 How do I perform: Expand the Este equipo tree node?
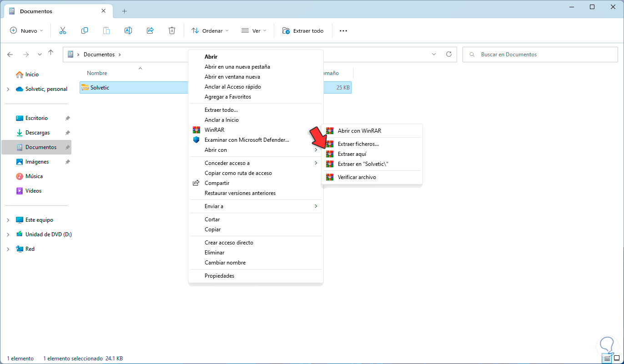pos(8,220)
